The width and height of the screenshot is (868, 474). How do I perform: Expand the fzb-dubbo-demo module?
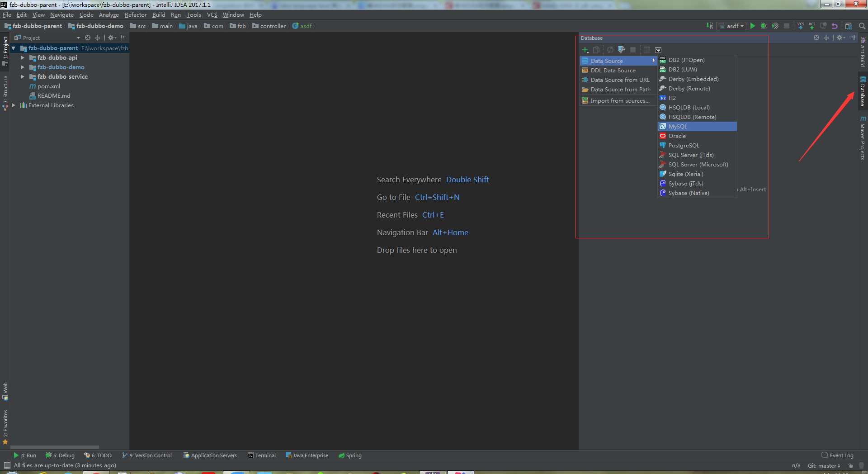point(22,67)
